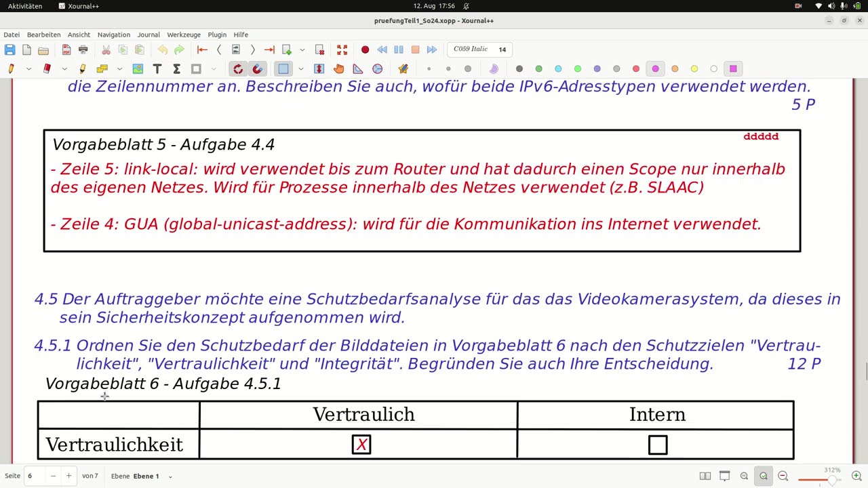The height and width of the screenshot is (488, 868).
Task: Toggle fullscreen mode
Action: (342, 49)
